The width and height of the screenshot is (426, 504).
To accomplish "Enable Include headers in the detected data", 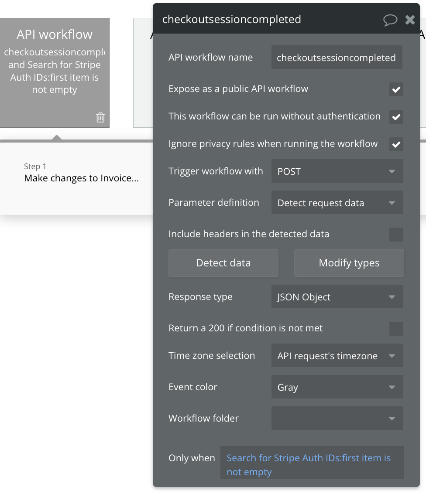I will [x=396, y=235].
